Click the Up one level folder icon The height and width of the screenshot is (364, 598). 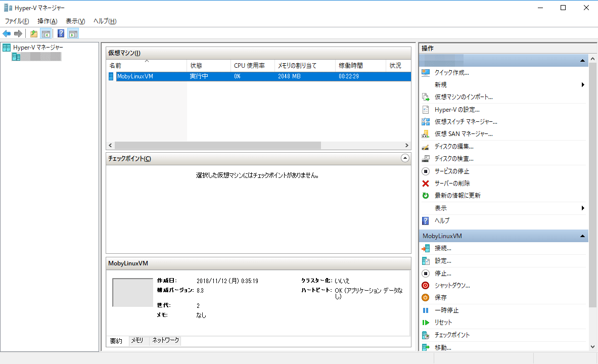[x=34, y=33]
